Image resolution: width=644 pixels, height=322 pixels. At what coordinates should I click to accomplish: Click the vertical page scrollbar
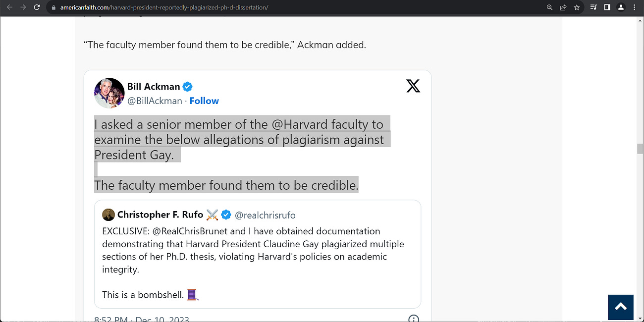639,148
